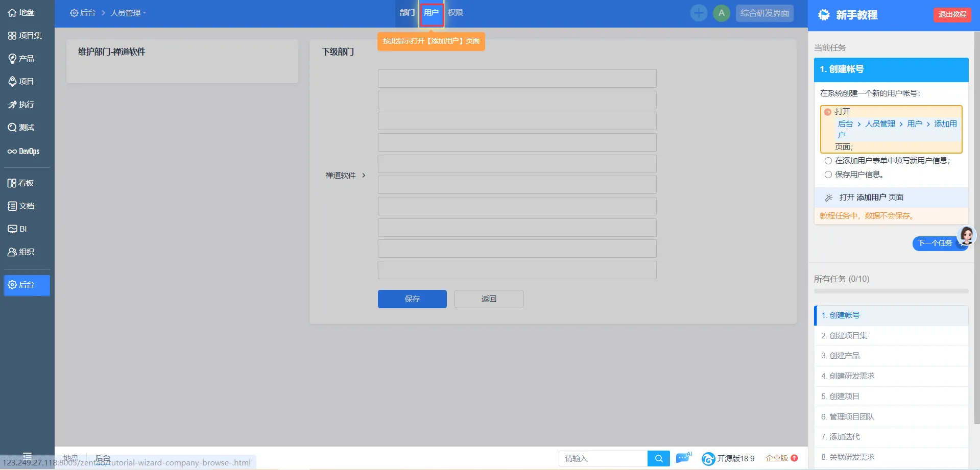Click the 请输入 search box
The height and width of the screenshot is (470, 980).
pos(603,458)
